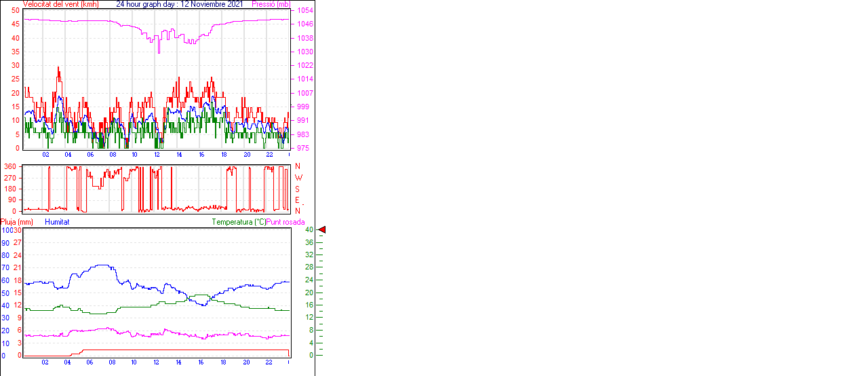Click the magenta 'Punt rosada' legend label

pos(285,222)
